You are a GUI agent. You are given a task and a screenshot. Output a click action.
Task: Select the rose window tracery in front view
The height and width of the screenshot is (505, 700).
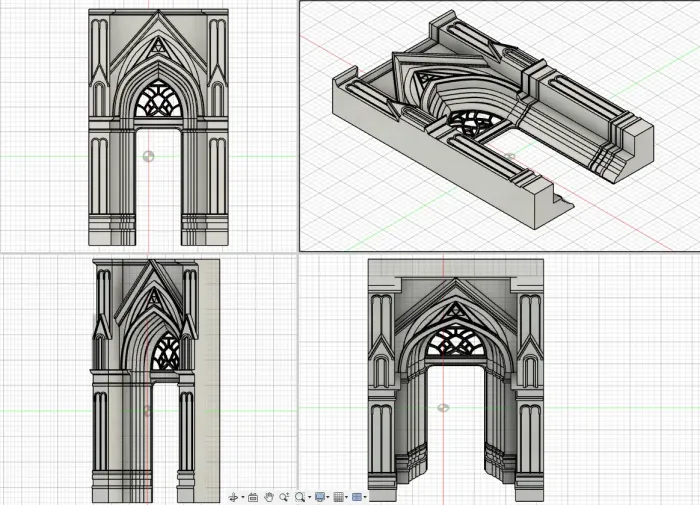point(158,99)
